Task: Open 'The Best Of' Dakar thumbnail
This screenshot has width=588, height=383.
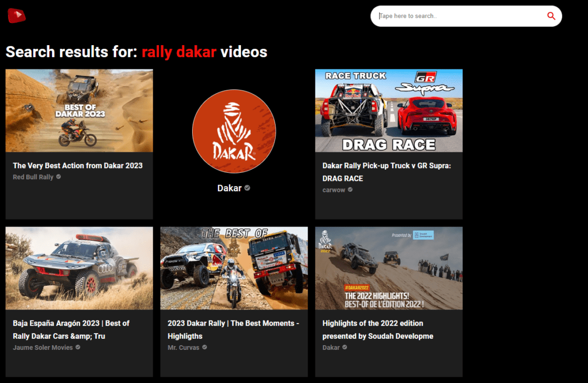Action: tap(234, 268)
